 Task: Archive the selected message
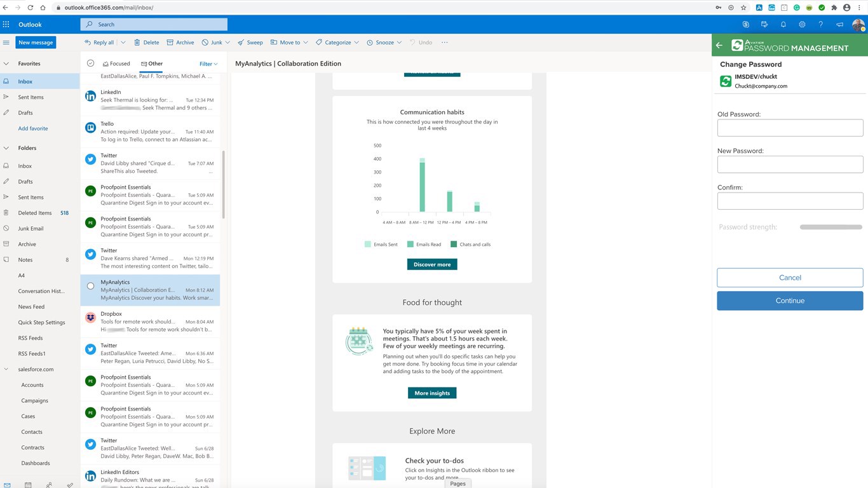[180, 43]
